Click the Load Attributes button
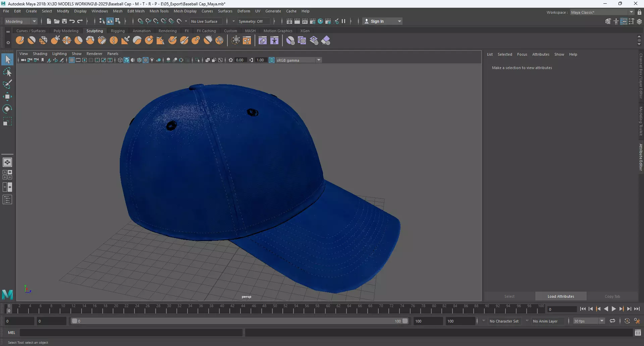This screenshot has width=644, height=346. coord(561,296)
